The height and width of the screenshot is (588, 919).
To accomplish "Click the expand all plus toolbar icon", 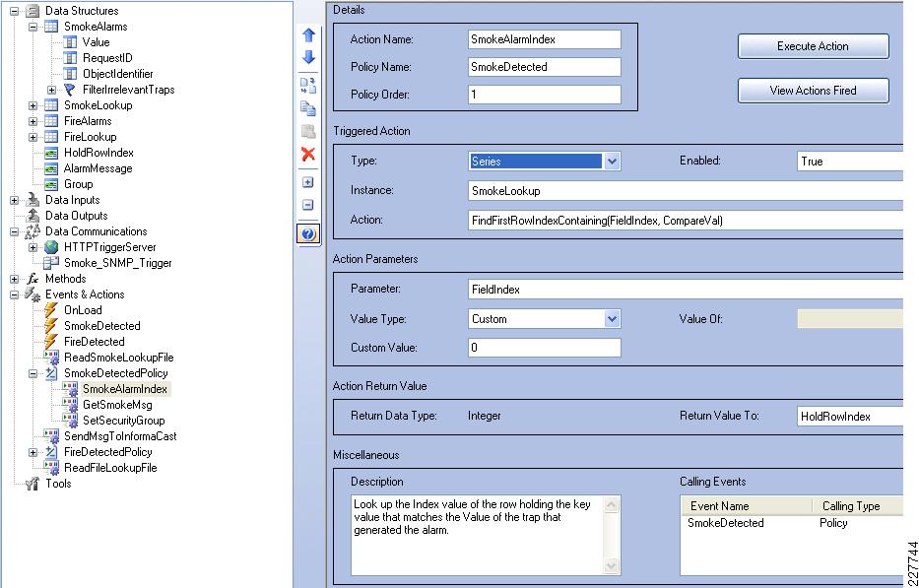I will [308, 182].
